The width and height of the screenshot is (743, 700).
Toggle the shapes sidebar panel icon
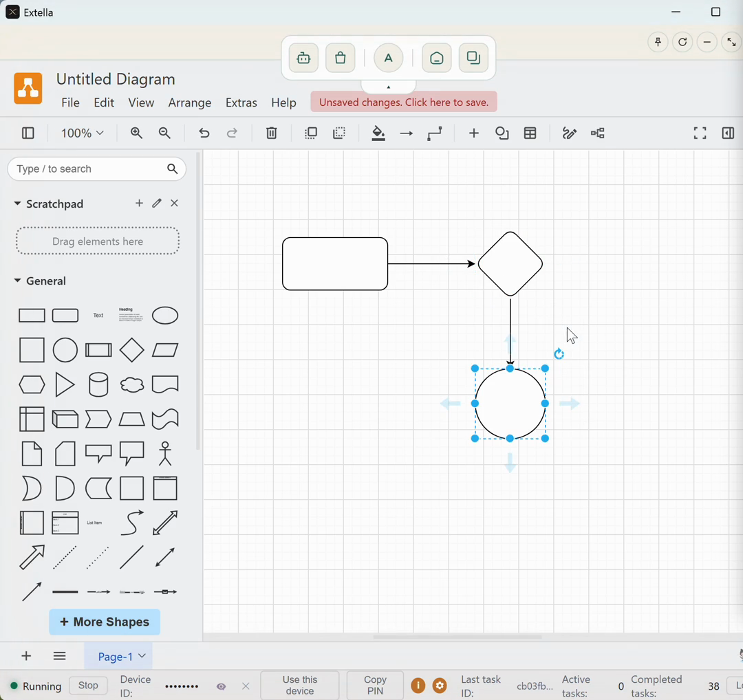tap(28, 133)
